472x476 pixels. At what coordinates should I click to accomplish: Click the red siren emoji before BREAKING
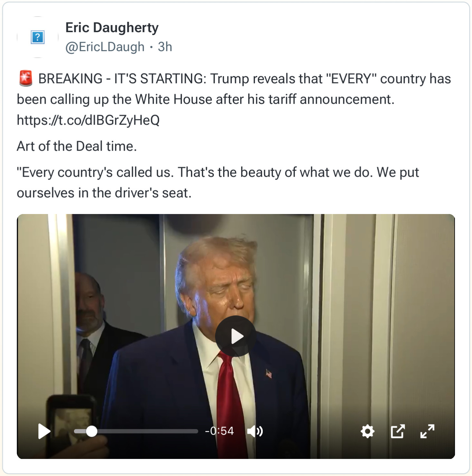click(x=26, y=79)
